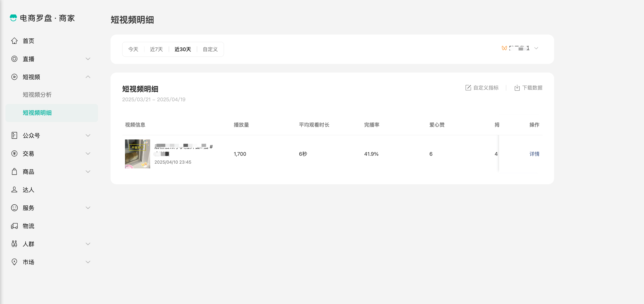Screen dimensions: 644x304
Task: Open 短视频分析 submenu item
Action: 37,95
